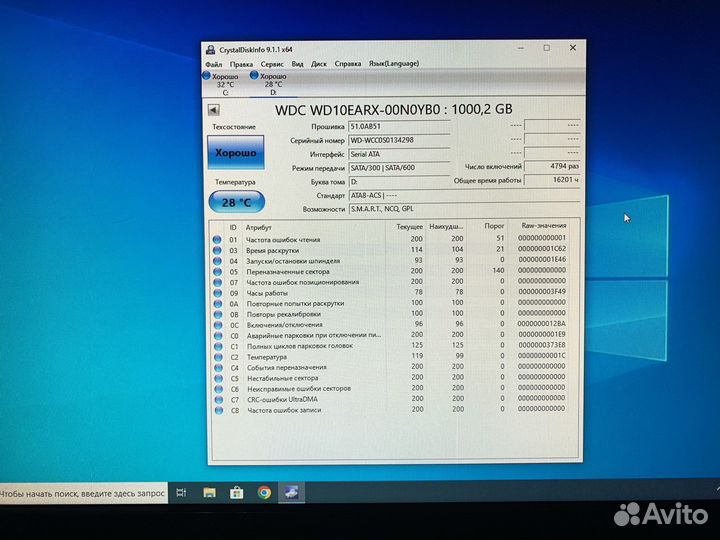
Task: Click status icon for 07 Частота ошибок позиционирования
Action: click(218, 282)
